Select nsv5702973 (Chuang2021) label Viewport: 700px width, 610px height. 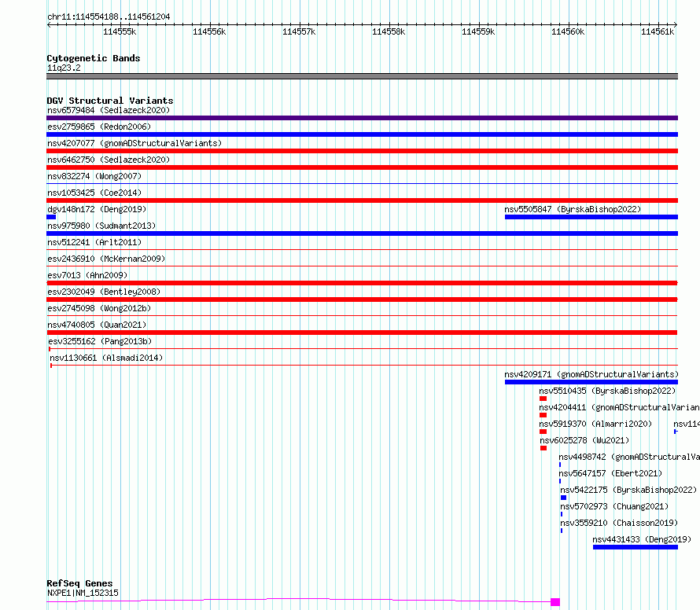coord(614,506)
